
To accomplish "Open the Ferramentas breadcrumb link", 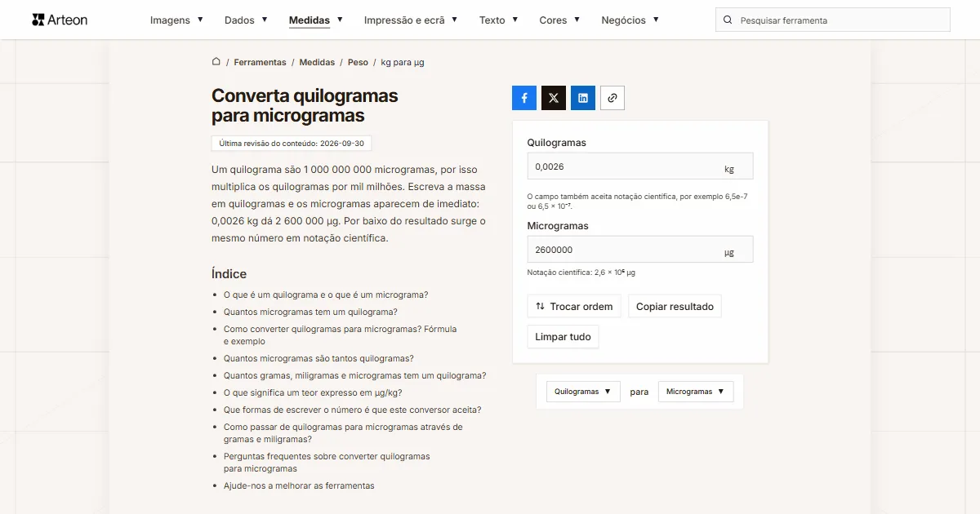I will pyautogui.click(x=260, y=62).
